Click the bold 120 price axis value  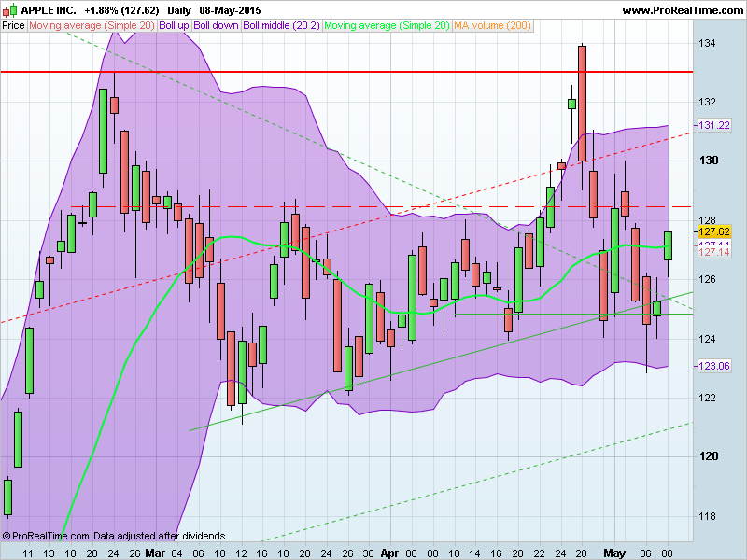pyautogui.click(x=709, y=456)
